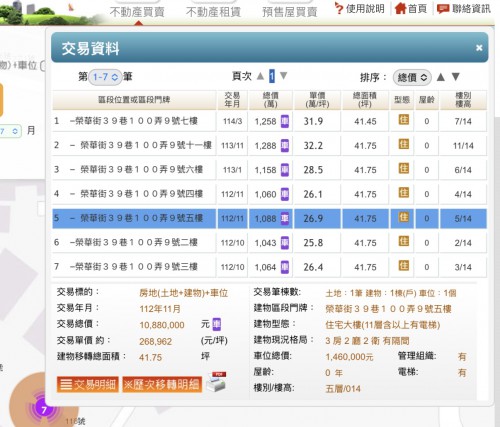Screen dimensions: 500x427
Task: Click the 頁次 previous page up arrow
Action: (x=260, y=76)
